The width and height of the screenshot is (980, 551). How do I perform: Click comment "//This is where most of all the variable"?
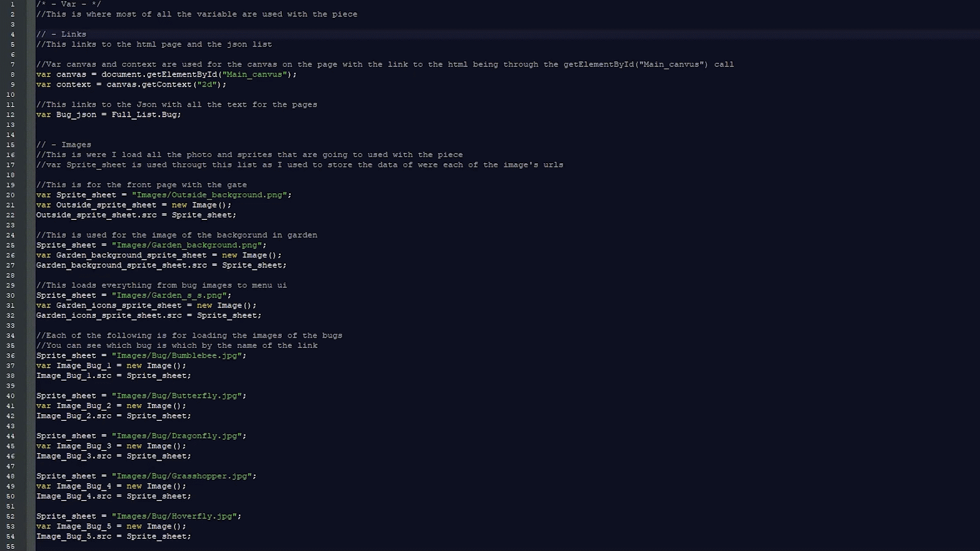[x=197, y=14]
